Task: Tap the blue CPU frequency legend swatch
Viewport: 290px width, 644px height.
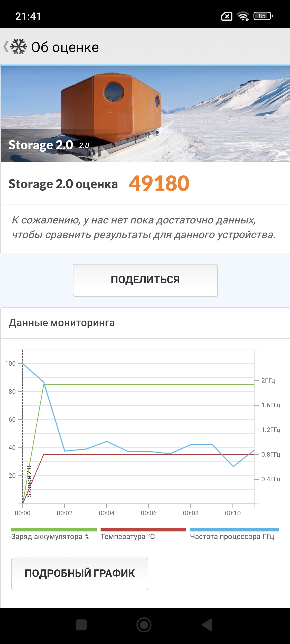Action: pyautogui.click(x=234, y=529)
